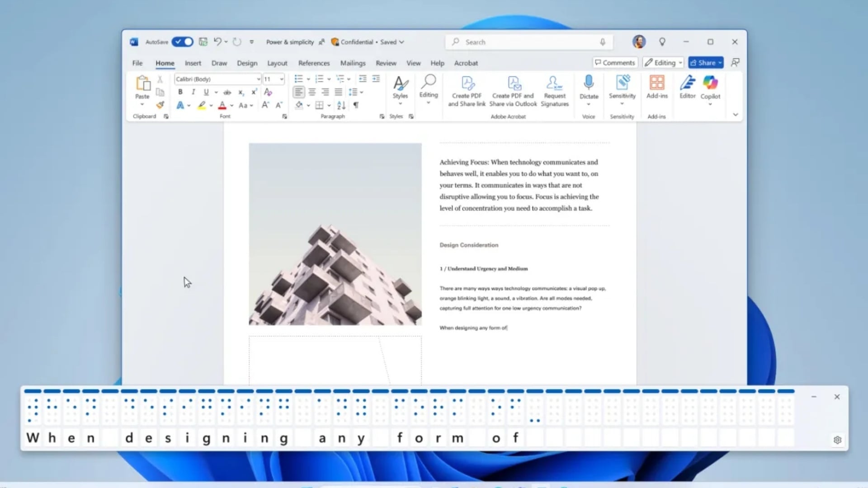Image resolution: width=868 pixels, height=488 pixels.
Task: Toggle Show/Hide paragraph marks
Action: (x=356, y=105)
